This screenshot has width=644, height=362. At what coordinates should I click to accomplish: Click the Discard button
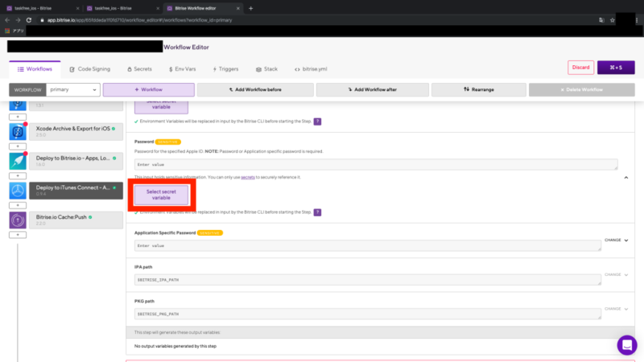tap(580, 68)
